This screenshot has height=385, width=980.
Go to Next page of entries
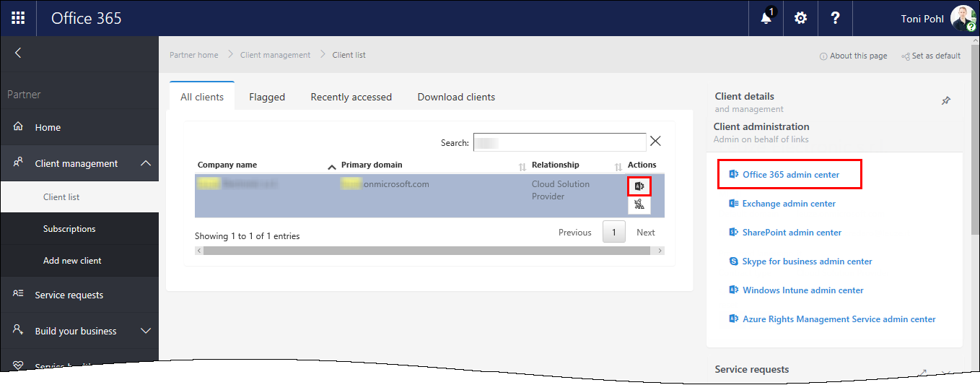645,233
